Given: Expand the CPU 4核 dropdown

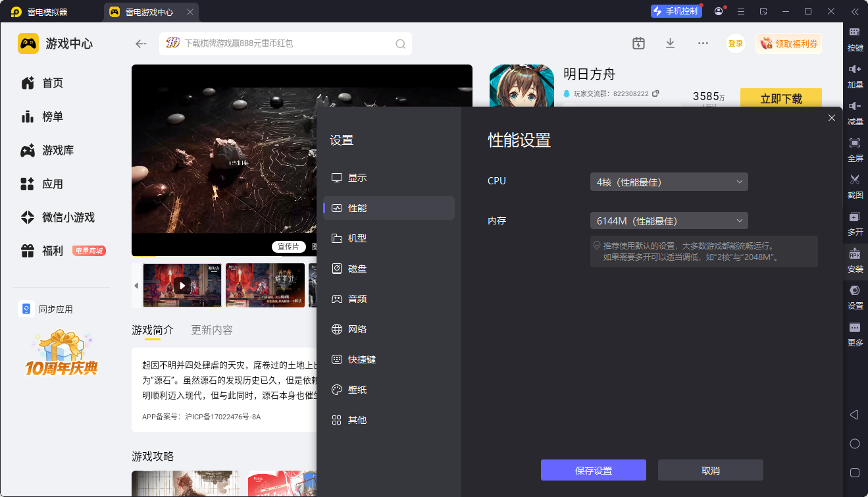Looking at the screenshot, I should (x=669, y=182).
